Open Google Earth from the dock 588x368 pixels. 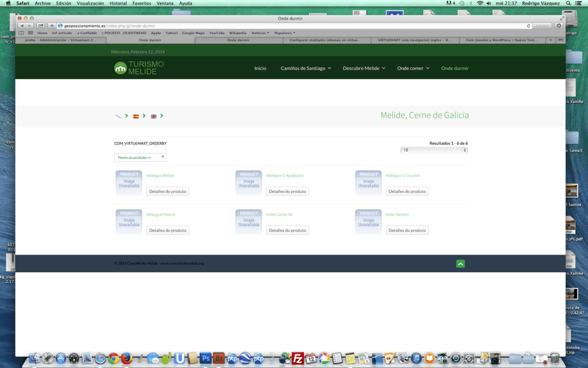pos(245,358)
